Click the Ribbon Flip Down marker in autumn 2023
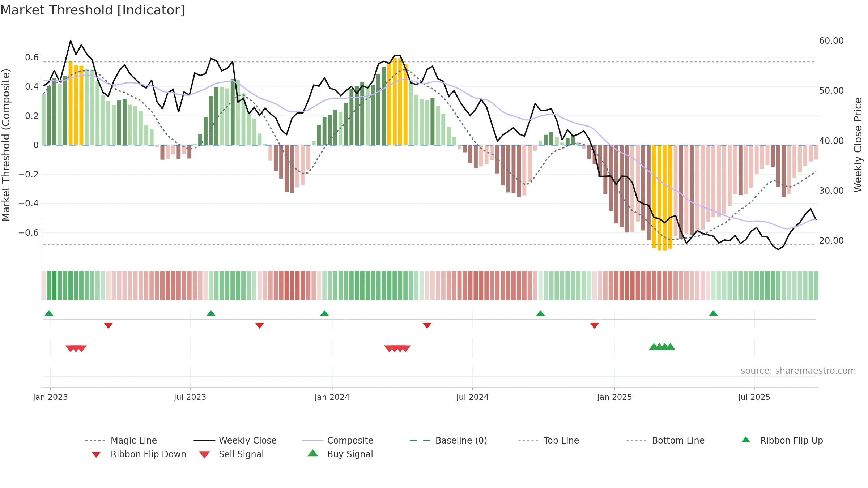The width and height of the screenshot is (868, 488). (259, 326)
